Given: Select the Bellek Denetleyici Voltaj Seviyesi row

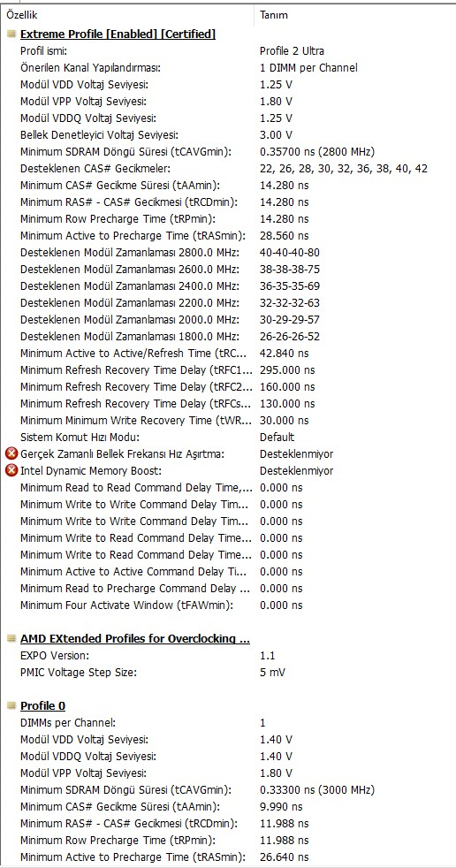Looking at the screenshot, I should click(228, 134).
